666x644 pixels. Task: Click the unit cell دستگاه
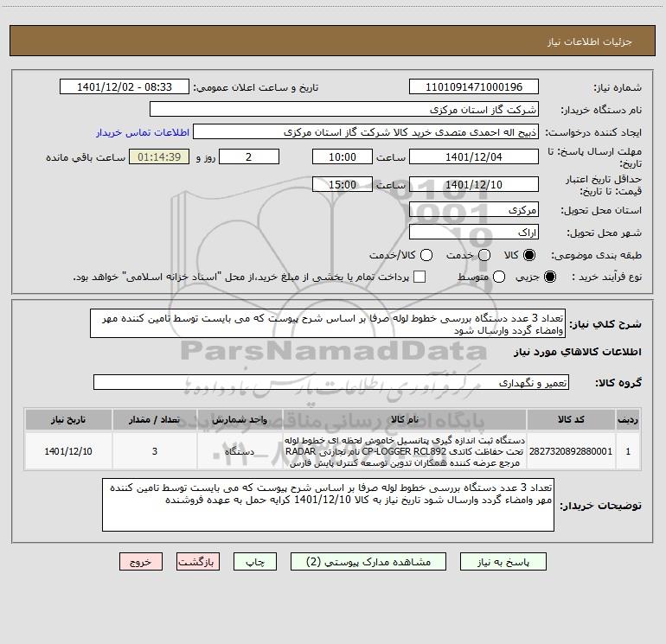(x=240, y=451)
